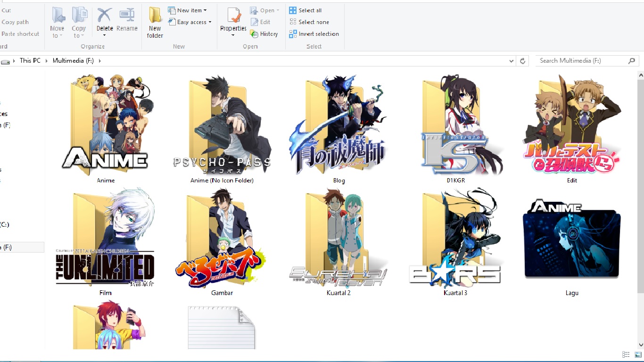Click Edit in the Open group

click(x=261, y=22)
